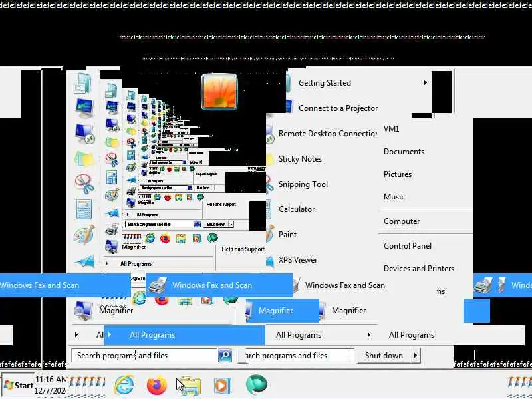Click the arrow inside highlighted All Programs

click(110, 335)
